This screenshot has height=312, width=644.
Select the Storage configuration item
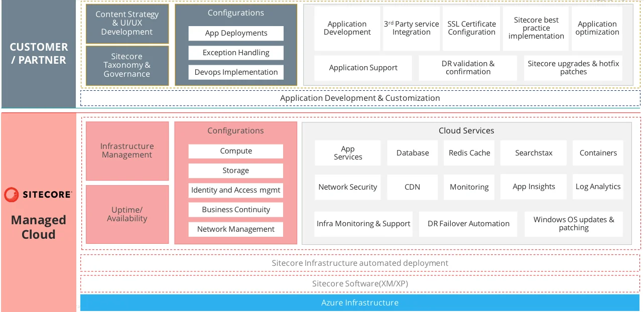(236, 171)
